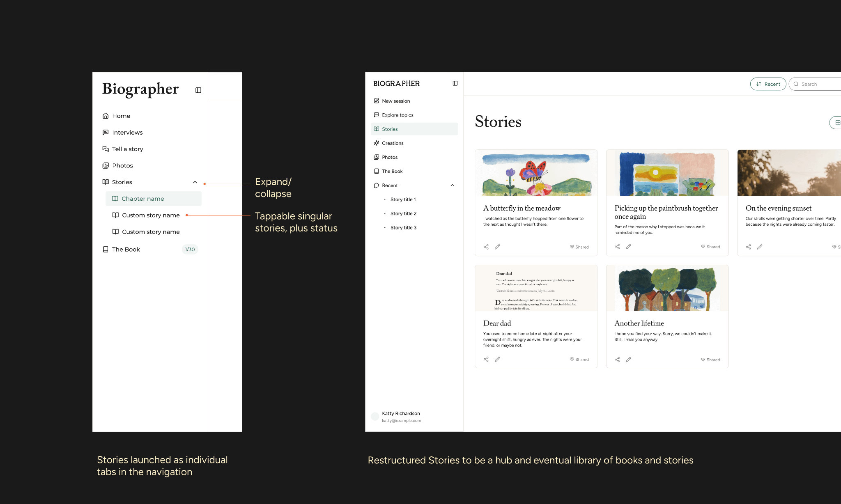Open Story title 2
The height and width of the screenshot is (504, 841).
click(x=403, y=213)
